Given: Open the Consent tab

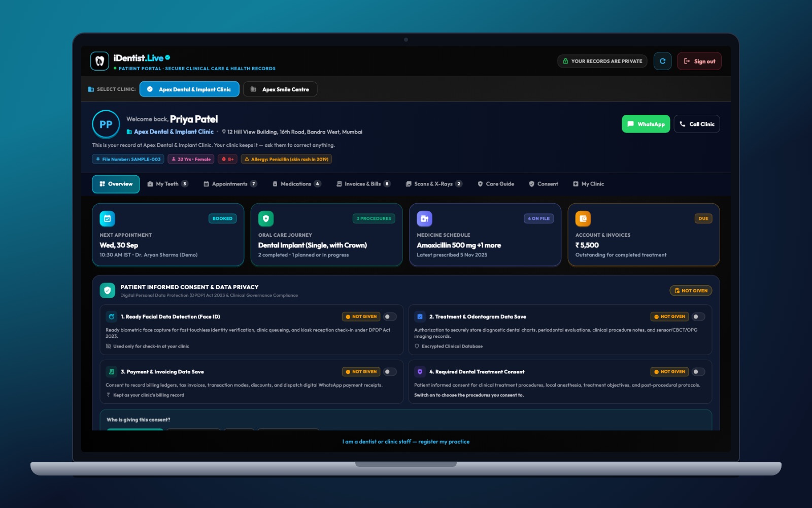Looking at the screenshot, I should (543, 184).
